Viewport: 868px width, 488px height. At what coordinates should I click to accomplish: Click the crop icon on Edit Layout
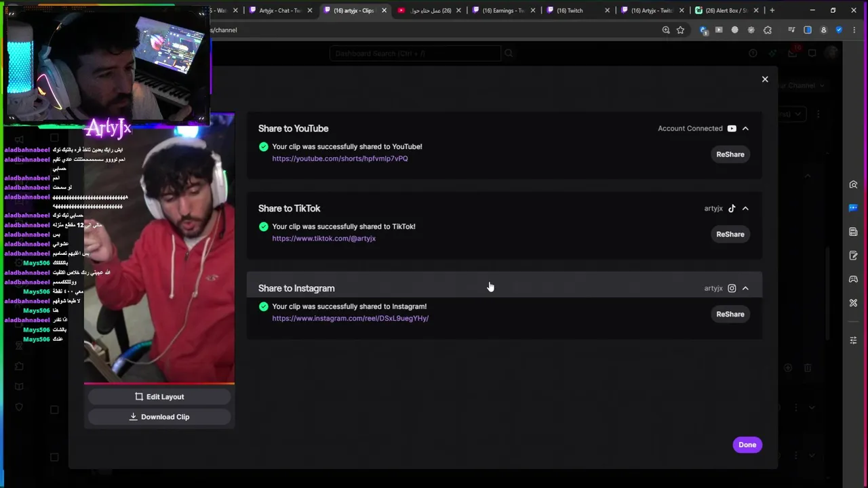tap(139, 397)
